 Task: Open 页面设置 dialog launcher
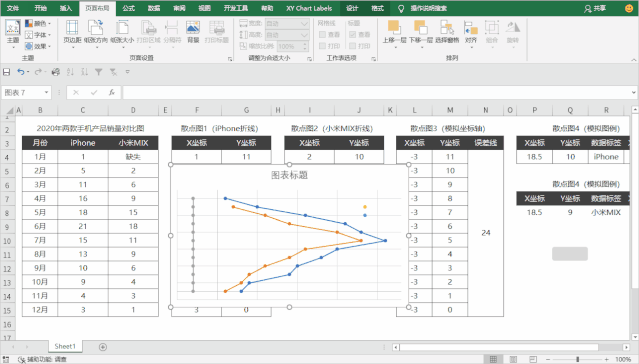[230, 59]
